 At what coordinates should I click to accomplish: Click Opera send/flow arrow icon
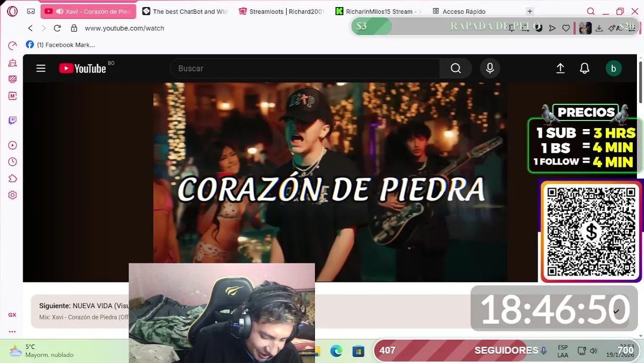552,28
